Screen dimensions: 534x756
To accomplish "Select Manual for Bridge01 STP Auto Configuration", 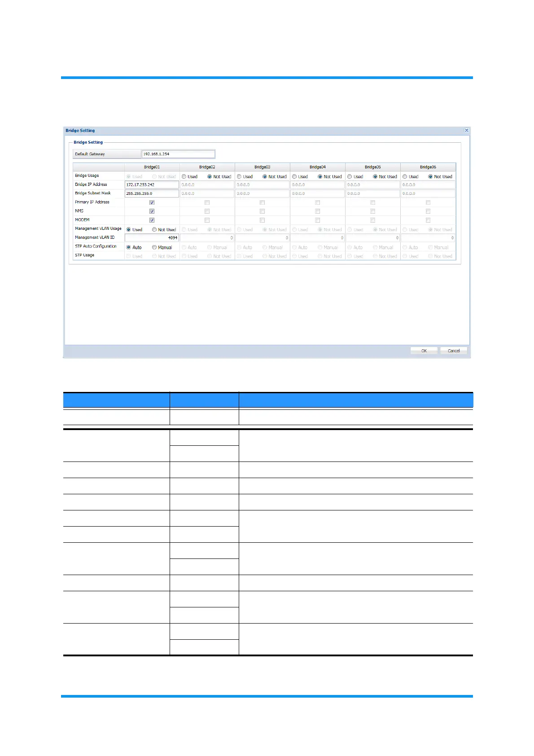I will click(x=154, y=247).
